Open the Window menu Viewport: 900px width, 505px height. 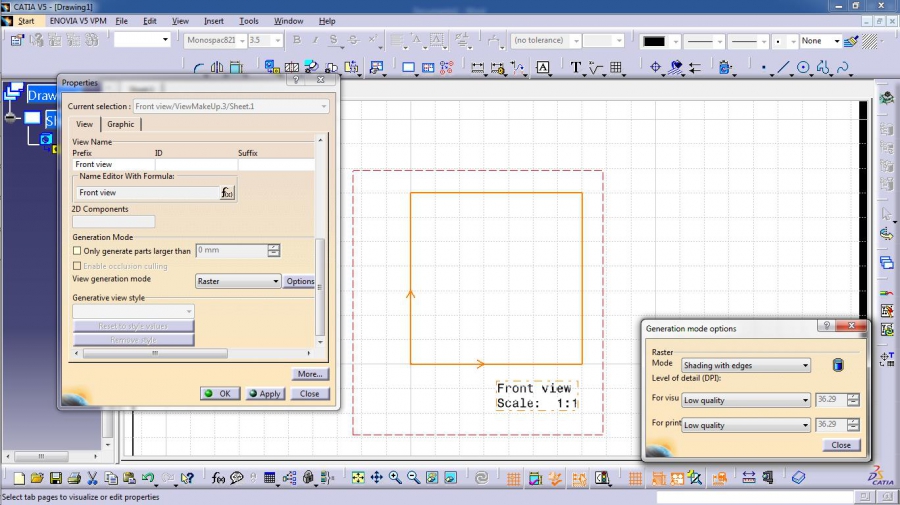288,21
